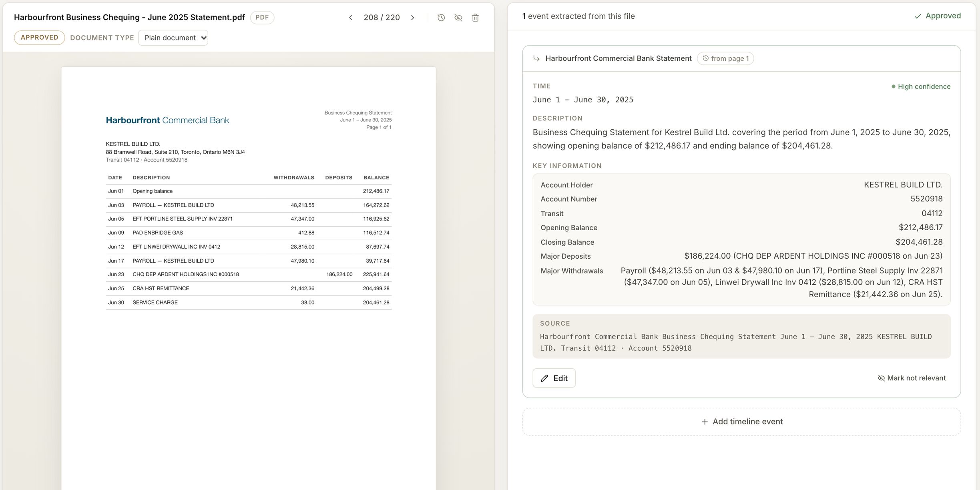Image resolution: width=980 pixels, height=490 pixels.
Task: Open the history icon in the header
Action: click(x=441, y=18)
